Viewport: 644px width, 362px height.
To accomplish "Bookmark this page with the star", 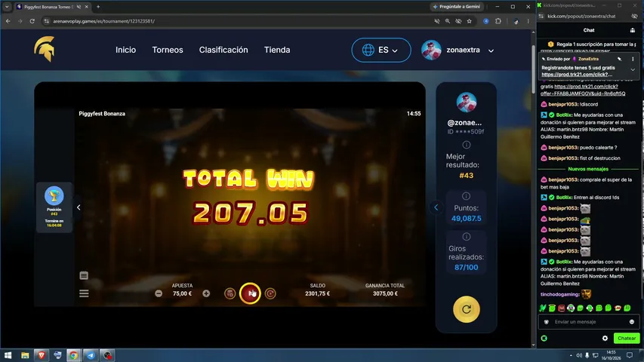I will (469, 21).
